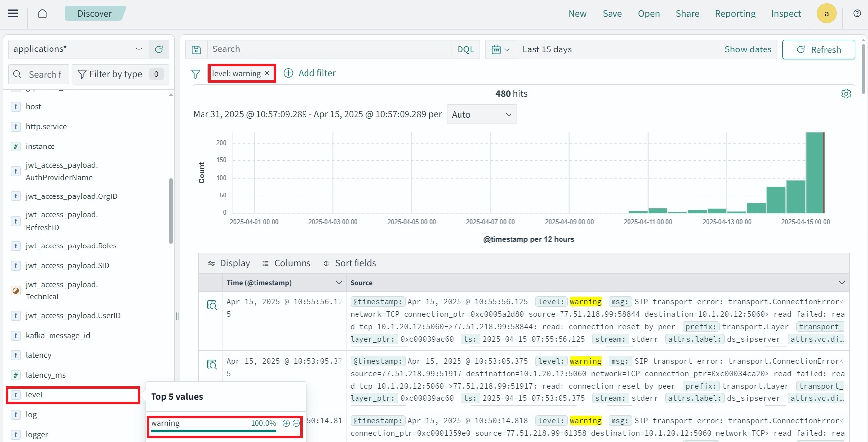The height and width of the screenshot is (442, 868).
Task: Filter out warning value minus icon
Action: click(296, 423)
